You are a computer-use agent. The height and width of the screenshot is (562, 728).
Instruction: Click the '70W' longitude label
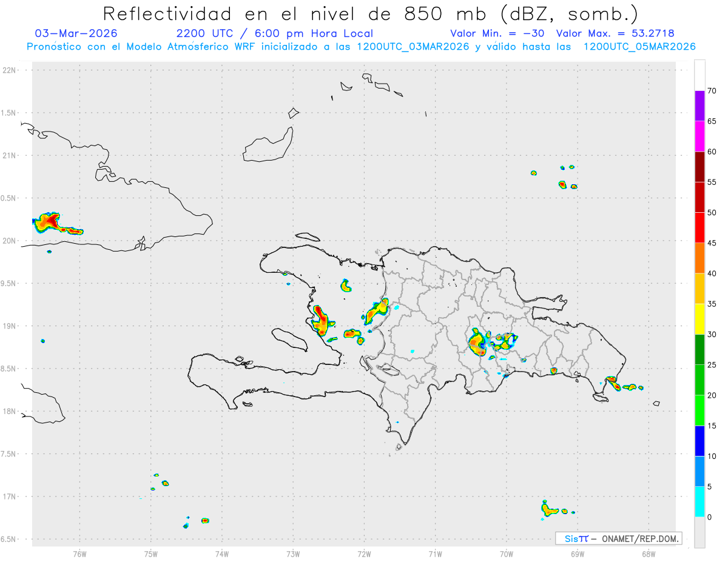(506, 554)
